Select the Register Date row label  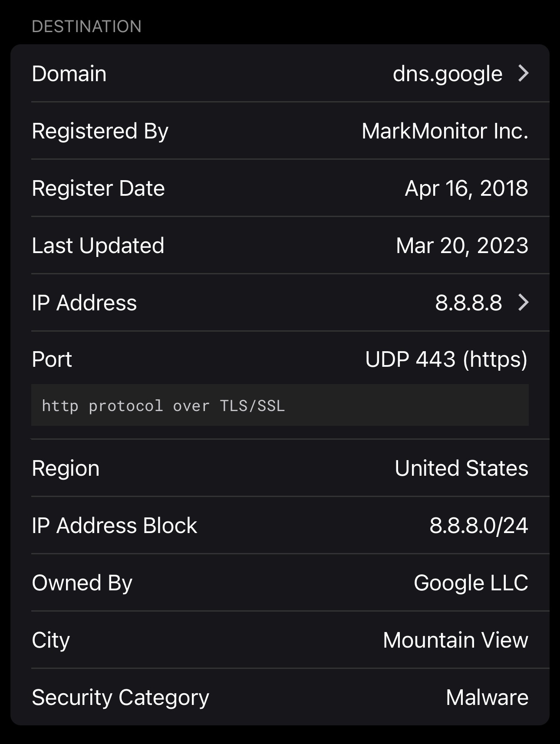[x=98, y=188]
